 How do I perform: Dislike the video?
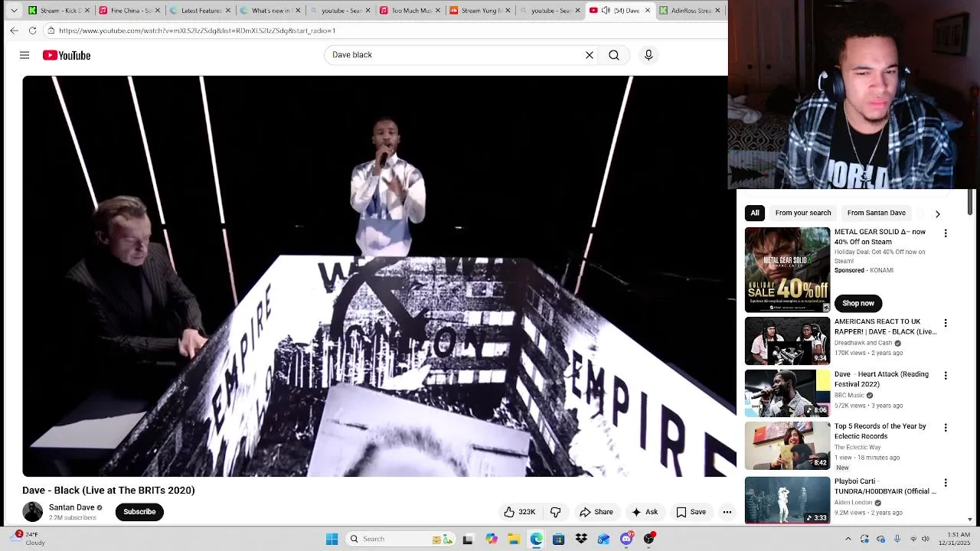pyautogui.click(x=556, y=512)
